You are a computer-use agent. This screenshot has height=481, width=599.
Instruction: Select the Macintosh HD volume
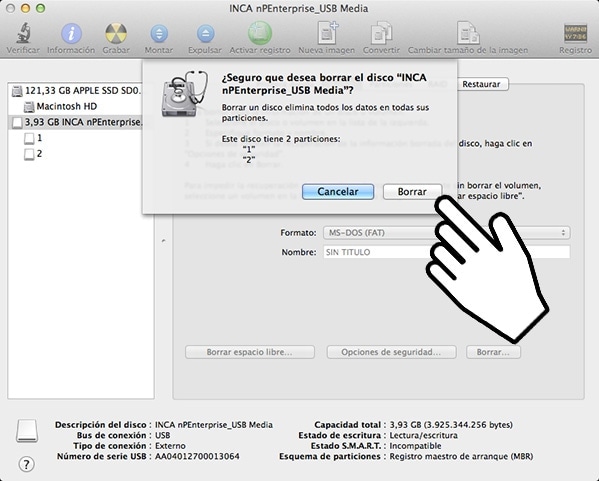[x=66, y=107]
